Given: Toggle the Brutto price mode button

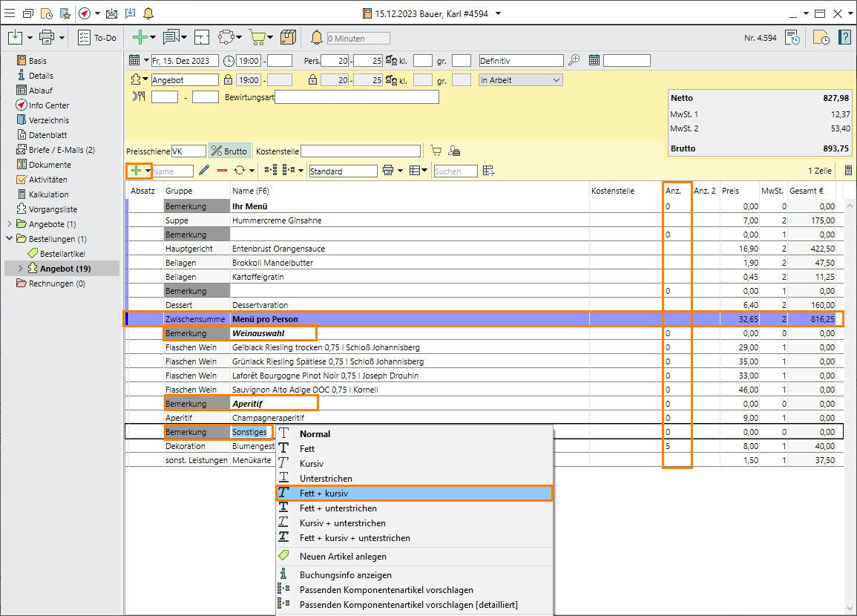Looking at the screenshot, I should point(229,151).
